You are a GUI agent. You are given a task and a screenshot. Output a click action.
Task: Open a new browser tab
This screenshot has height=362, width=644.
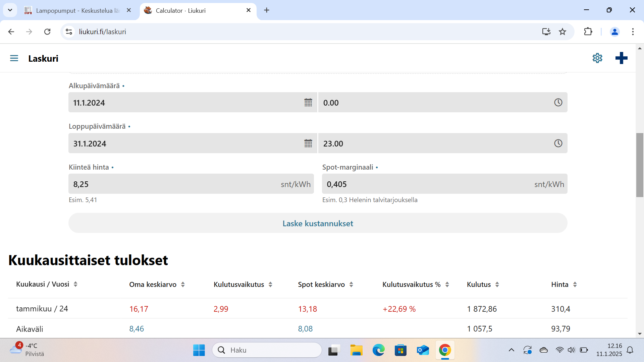point(267,10)
